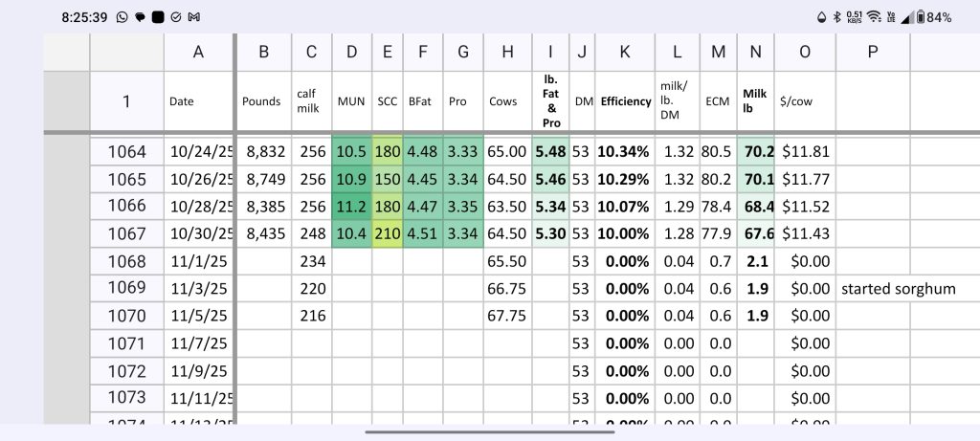
Task: Tap the chat bubble notification icon
Action: [139, 17]
